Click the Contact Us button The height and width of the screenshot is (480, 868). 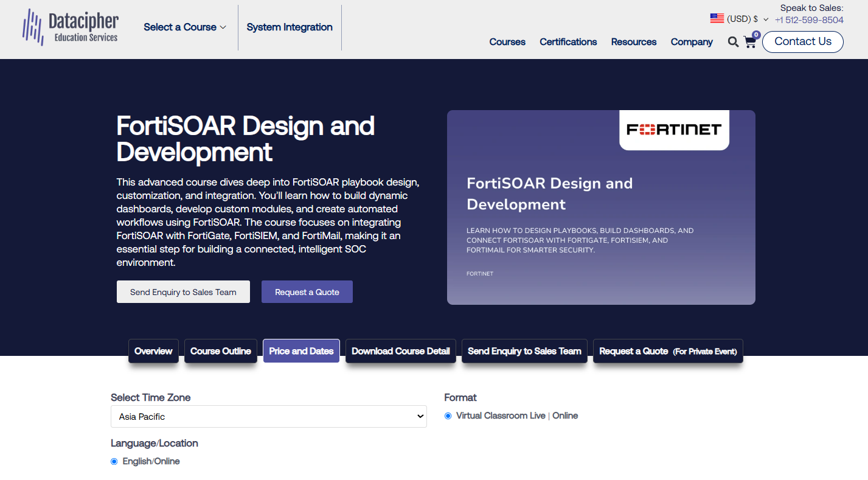pyautogui.click(x=803, y=41)
